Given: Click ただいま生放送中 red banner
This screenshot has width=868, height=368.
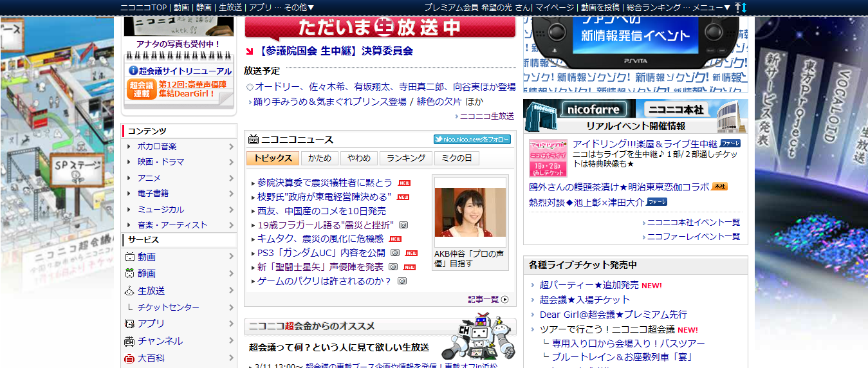Looking at the screenshot, I should (x=380, y=28).
